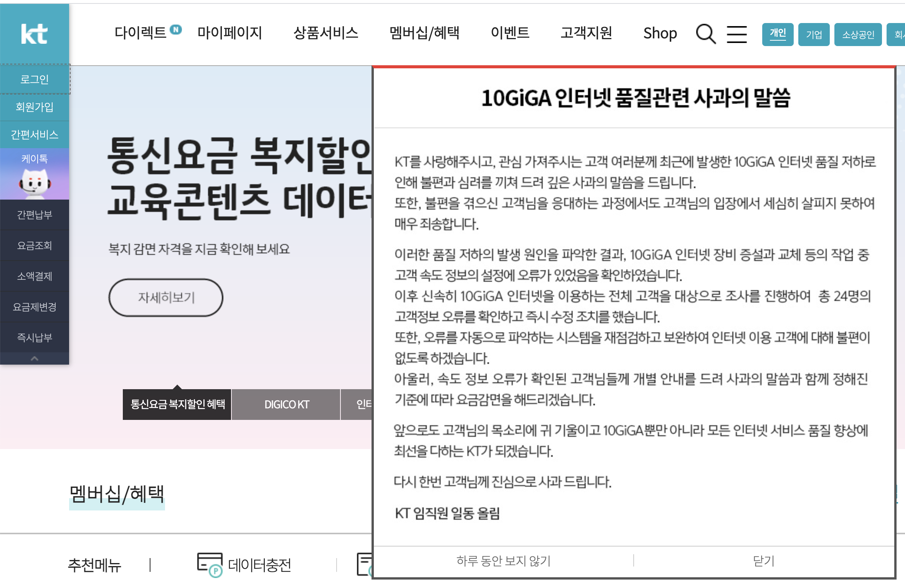
Task: Click the KT logo
Action: tap(34, 34)
